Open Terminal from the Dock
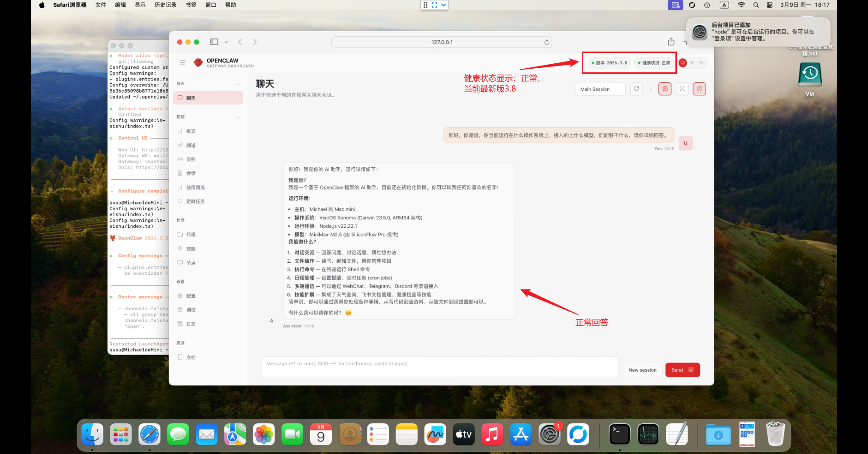The height and width of the screenshot is (454, 868). click(619, 435)
